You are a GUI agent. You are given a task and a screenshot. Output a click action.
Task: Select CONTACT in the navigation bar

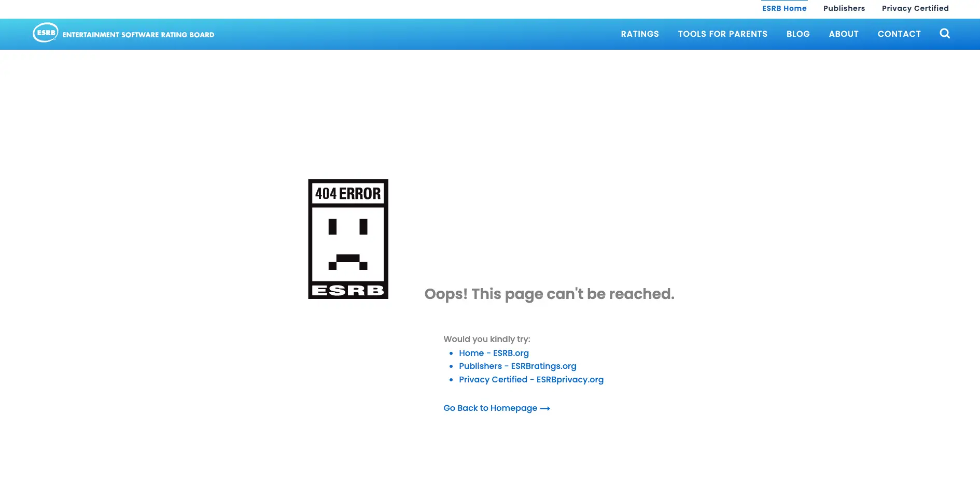pyautogui.click(x=899, y=34)
